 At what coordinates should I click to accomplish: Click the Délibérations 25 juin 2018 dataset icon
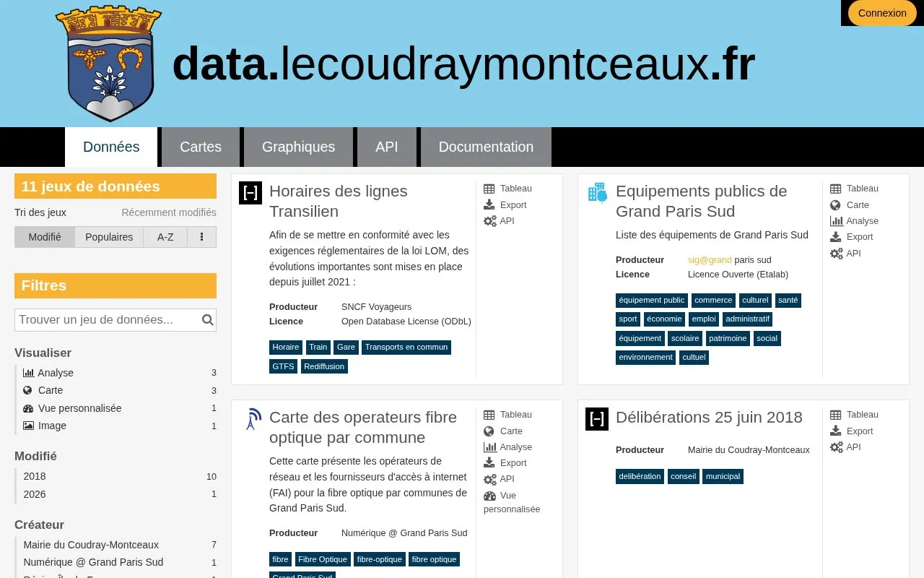click(x=597, y=418)
